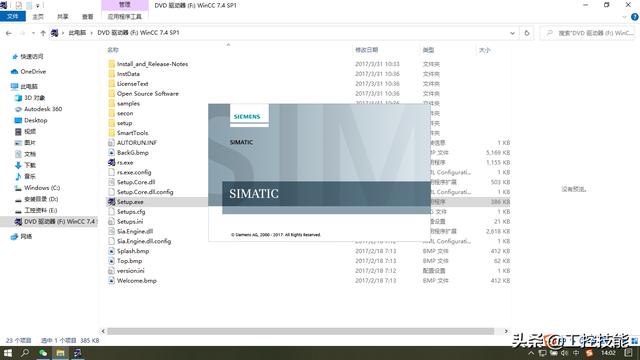Select the LicenseText folder icon
The width and height of the screenshot is (640, 360).
pos(111,84)
